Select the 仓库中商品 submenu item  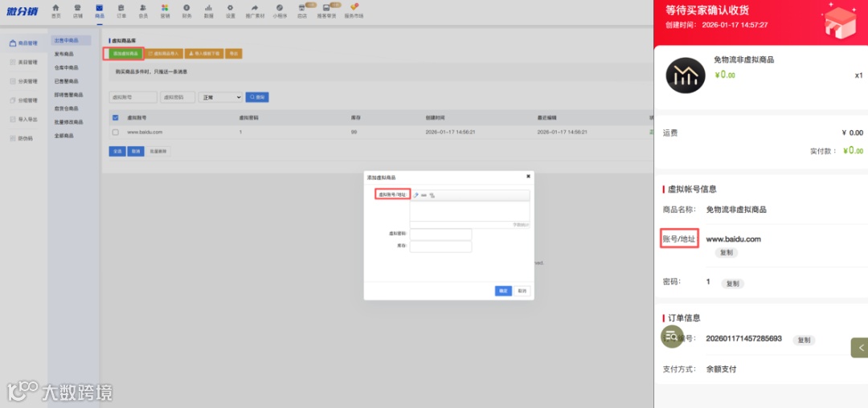point(67,67)
